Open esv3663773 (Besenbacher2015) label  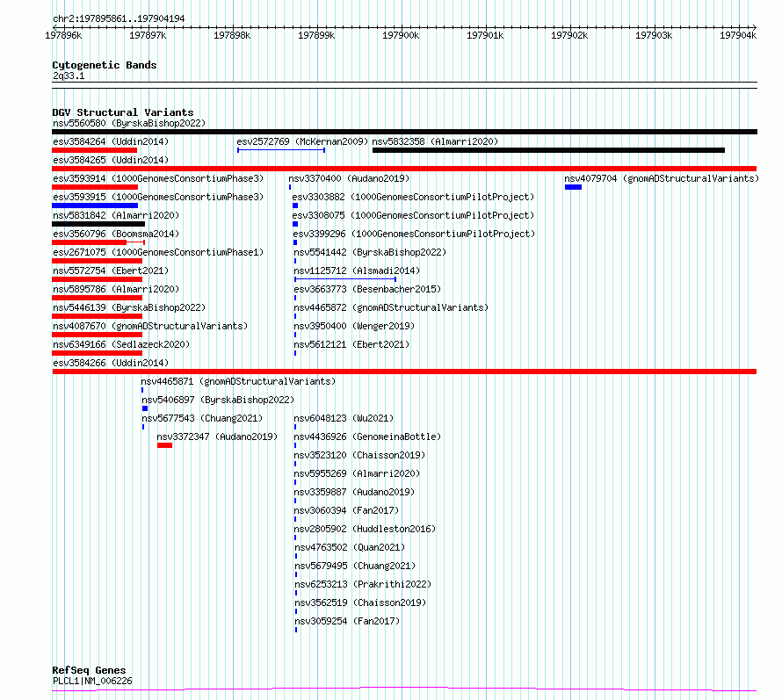point(367,289)
